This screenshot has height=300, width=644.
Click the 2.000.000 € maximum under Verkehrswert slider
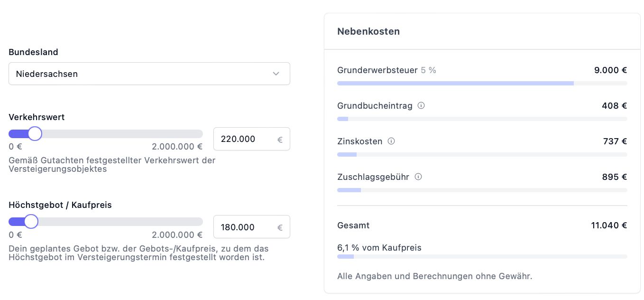point(177,147)
